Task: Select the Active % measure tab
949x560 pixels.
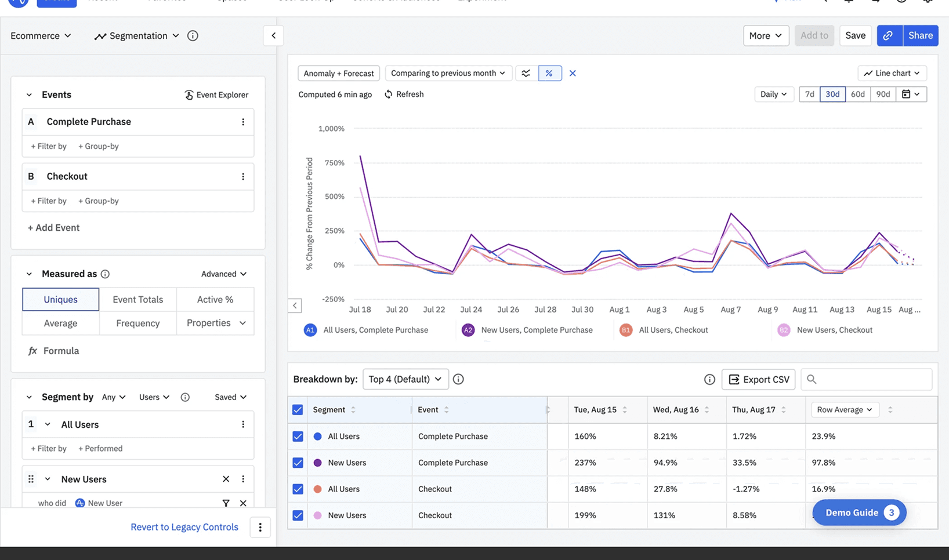Action: pyautogui.click(x=215, y=300)
